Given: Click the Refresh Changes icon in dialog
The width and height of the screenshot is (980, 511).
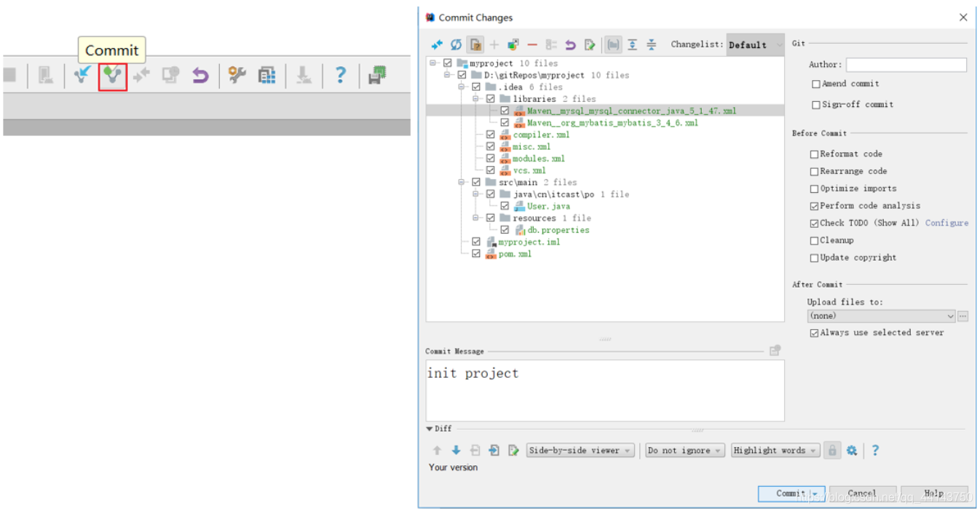Looking at the screenshot, I should pyautogui.click(x=456, y=44).
